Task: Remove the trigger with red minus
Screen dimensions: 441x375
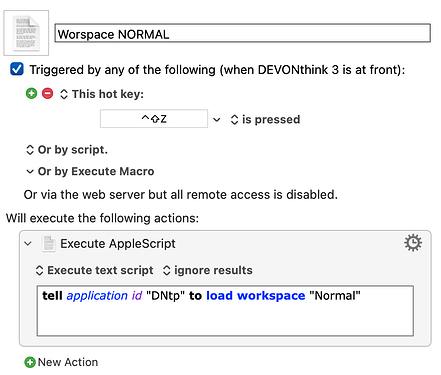Action: (x=47, y=94)
